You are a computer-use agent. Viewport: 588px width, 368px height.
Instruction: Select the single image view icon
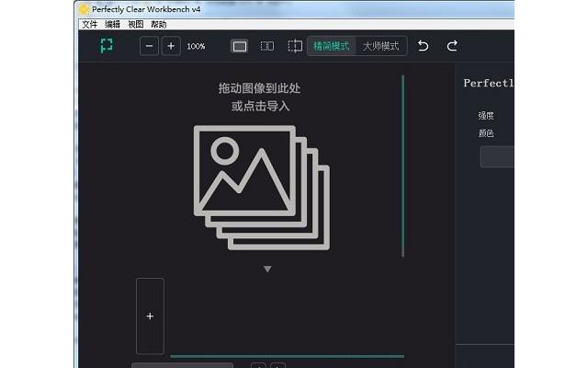point(240,46)
